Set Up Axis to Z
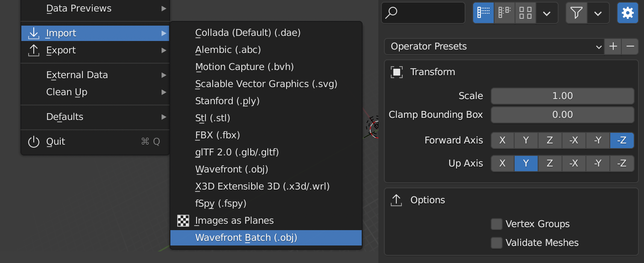 [550, 163]
